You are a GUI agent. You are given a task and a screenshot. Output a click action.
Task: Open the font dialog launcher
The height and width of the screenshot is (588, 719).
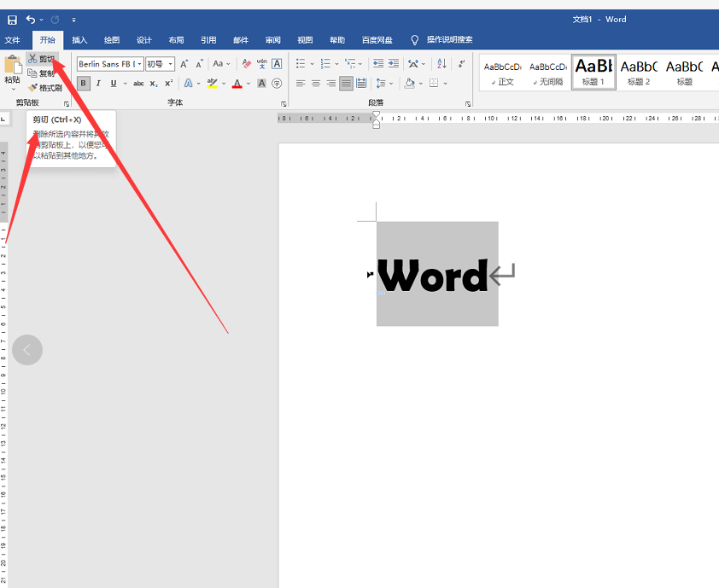[284, 104]
